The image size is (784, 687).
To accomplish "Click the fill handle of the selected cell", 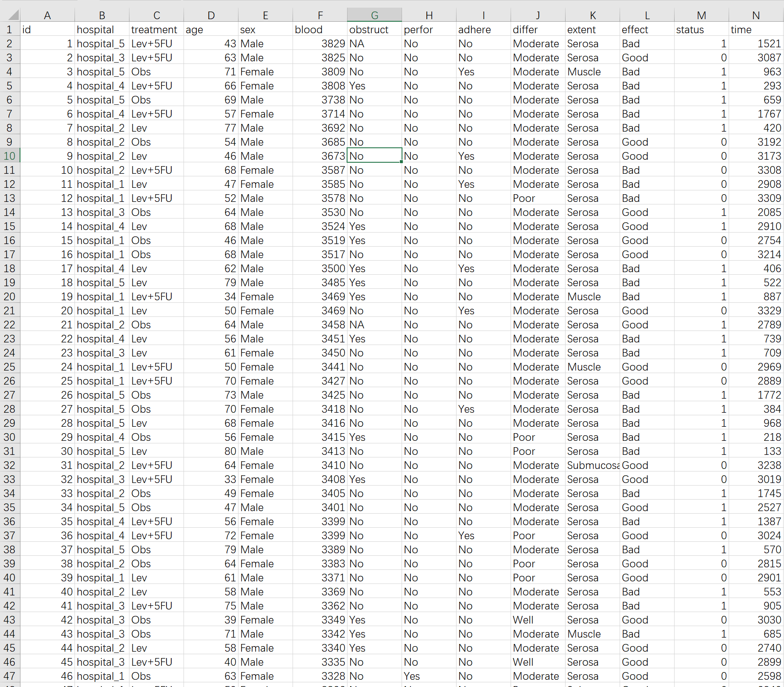I will point(402,162).
